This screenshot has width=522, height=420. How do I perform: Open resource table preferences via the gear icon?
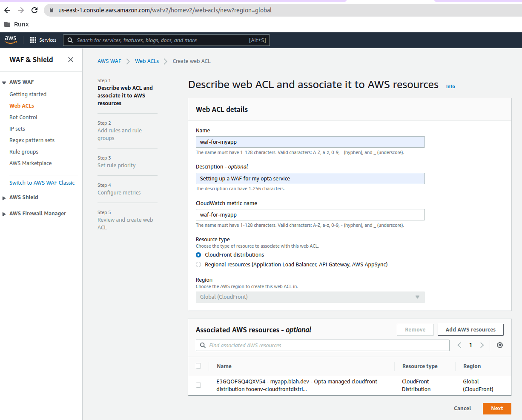(x=500, y=345)
